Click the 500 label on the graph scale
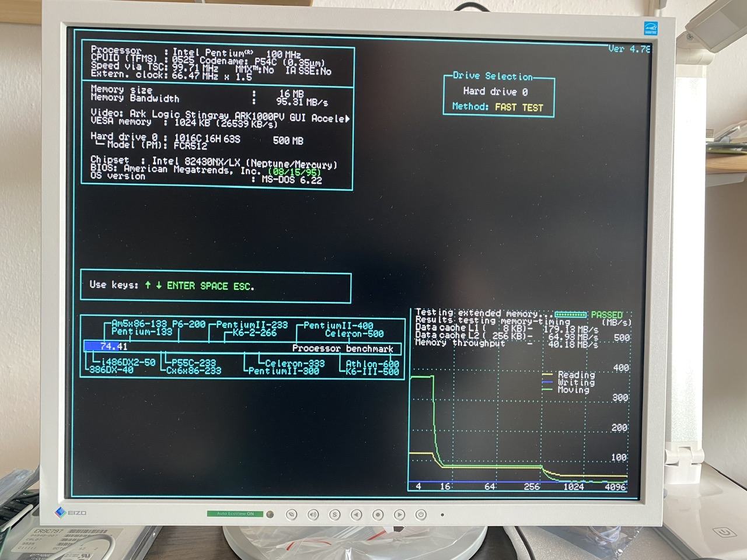The image size is (747, 560). tap(622, 337)
